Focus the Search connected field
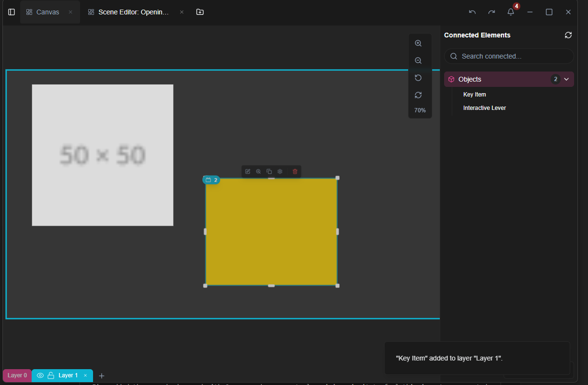Viewport: 588px width, 385px height. pyautogui.click(x=509, y=56)
